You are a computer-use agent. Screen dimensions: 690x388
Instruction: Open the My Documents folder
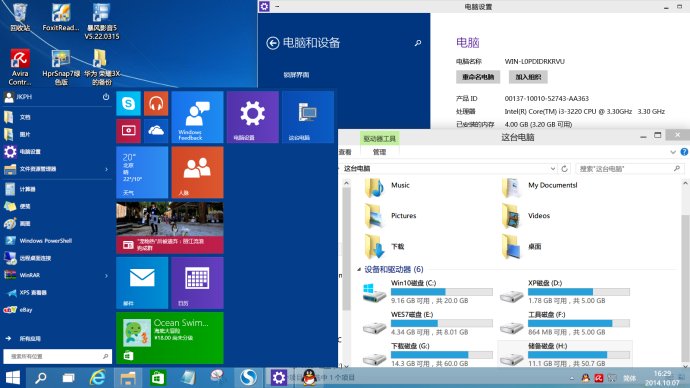(x=540, y=187)
